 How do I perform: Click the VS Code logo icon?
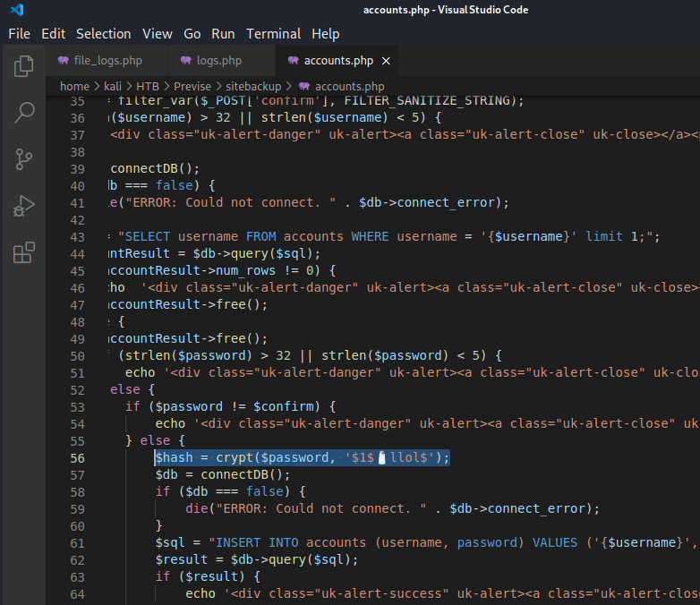coord(16,10)
